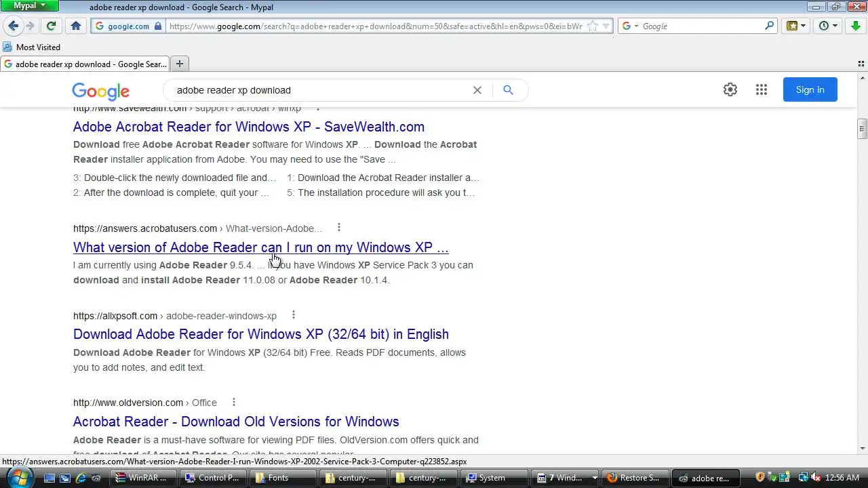This screenshot has width=868, height=488.
Task: Open Acrobat Reader - Download Old Versions link
Action: [236, 422]
